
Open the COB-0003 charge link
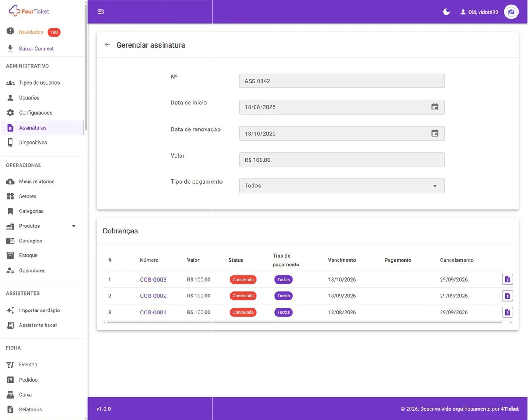coord(153,280)
